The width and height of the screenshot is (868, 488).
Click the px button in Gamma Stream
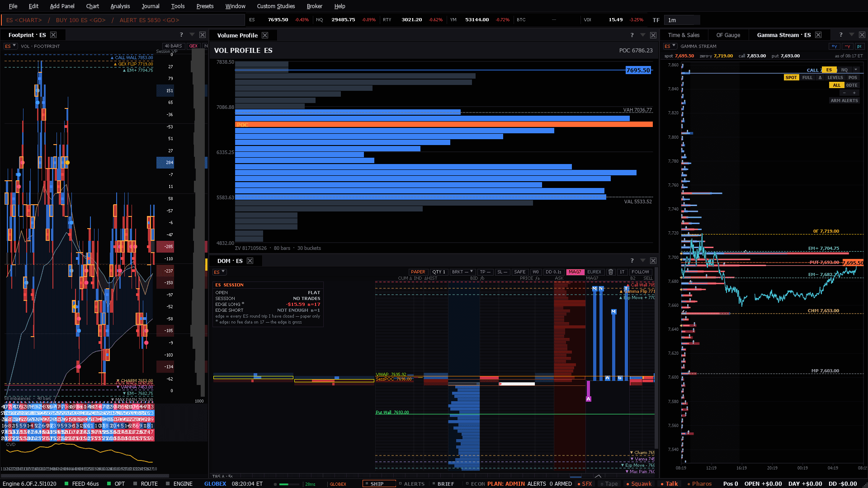pos(859,46)
